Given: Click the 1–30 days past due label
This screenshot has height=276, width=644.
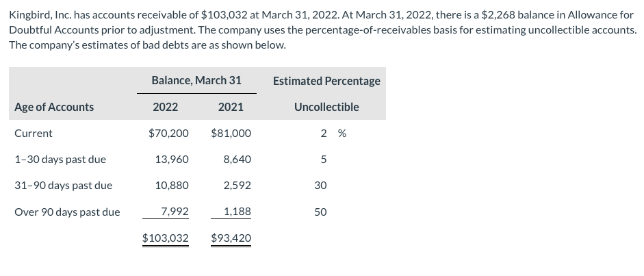Looking at the screenshot, I should pyautogui.click(x=60, y=160).
